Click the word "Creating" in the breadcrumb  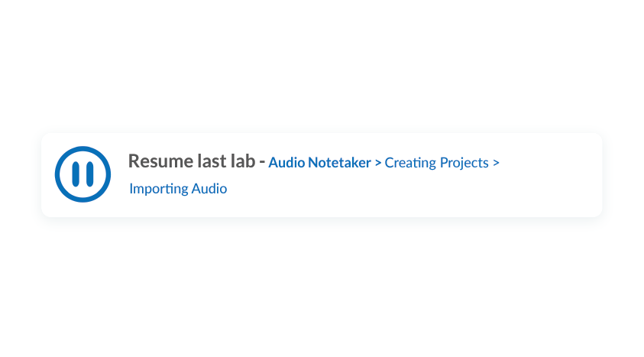[x=410, y=163]
